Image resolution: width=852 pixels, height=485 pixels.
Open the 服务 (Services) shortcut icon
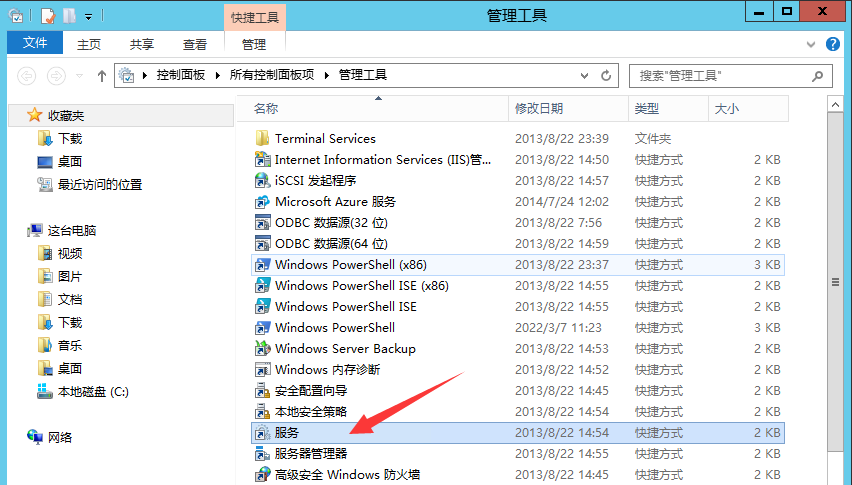coord(263,432)
